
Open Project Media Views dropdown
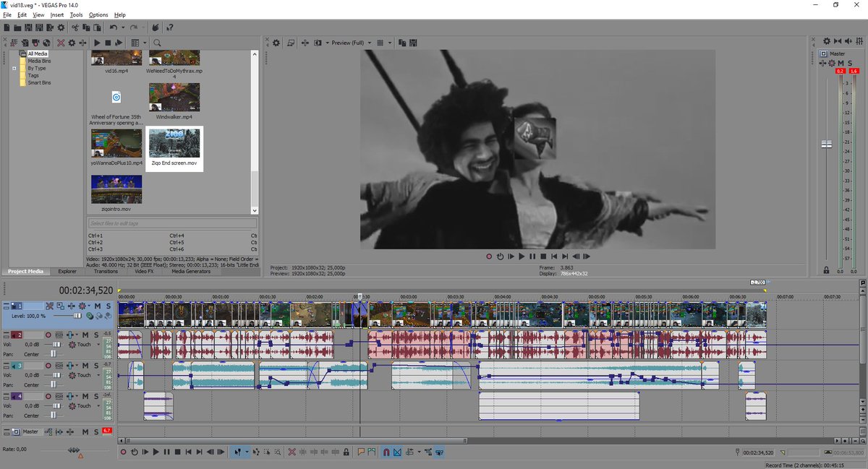(x=145, y=43)
